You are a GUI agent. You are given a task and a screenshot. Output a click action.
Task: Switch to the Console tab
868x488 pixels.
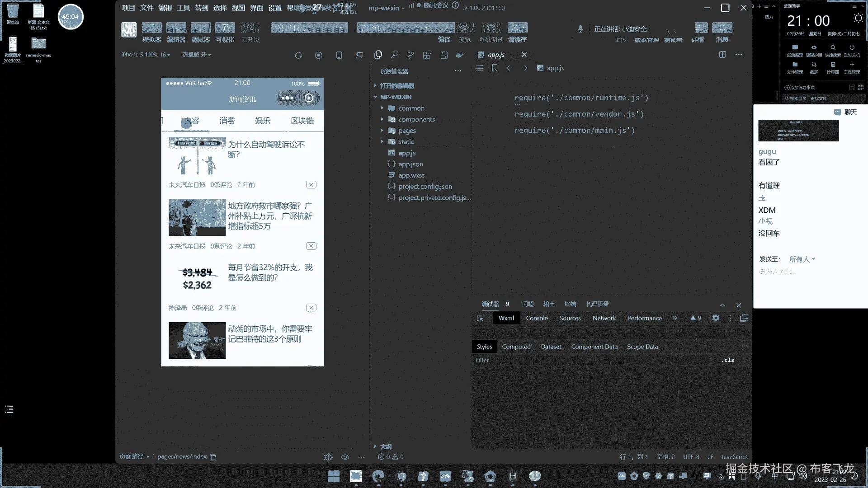[537, 318]
